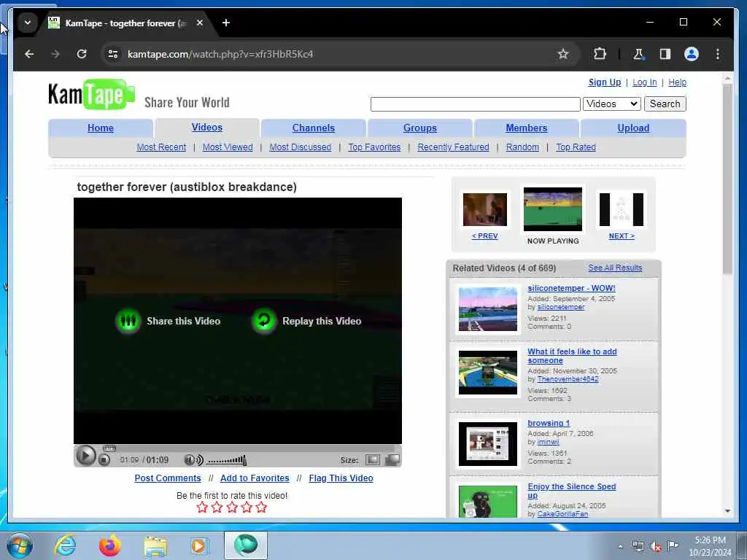Reload the page with refresh icon
The height and width of the screenshot is (560, 747).
coord(82,54)
